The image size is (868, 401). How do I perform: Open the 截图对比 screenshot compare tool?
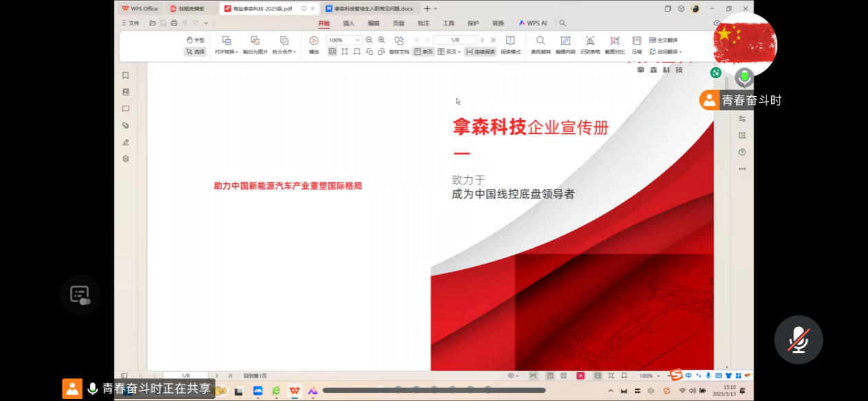(x=615, y=45)
